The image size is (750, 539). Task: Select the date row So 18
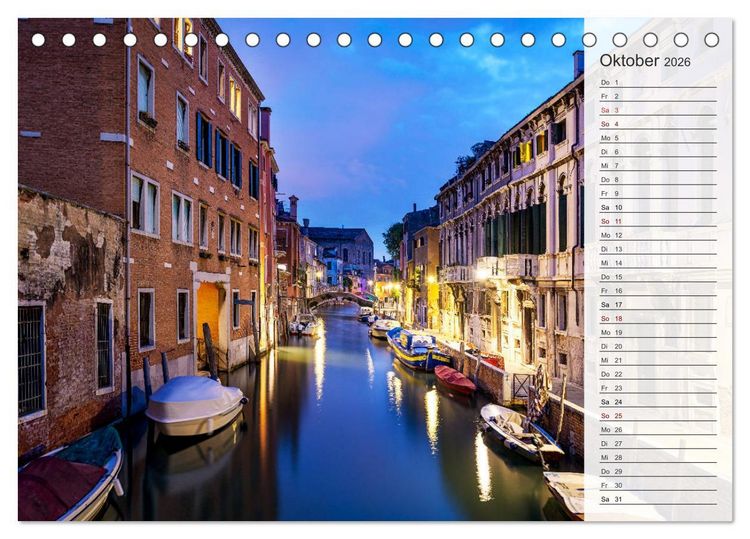pyautogui.click(x=658, y=318)
